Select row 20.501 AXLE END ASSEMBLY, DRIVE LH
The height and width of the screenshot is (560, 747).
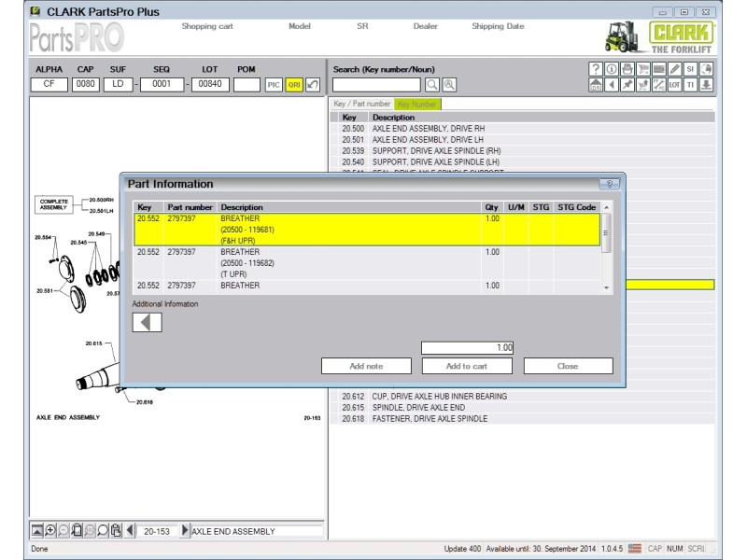522,139
